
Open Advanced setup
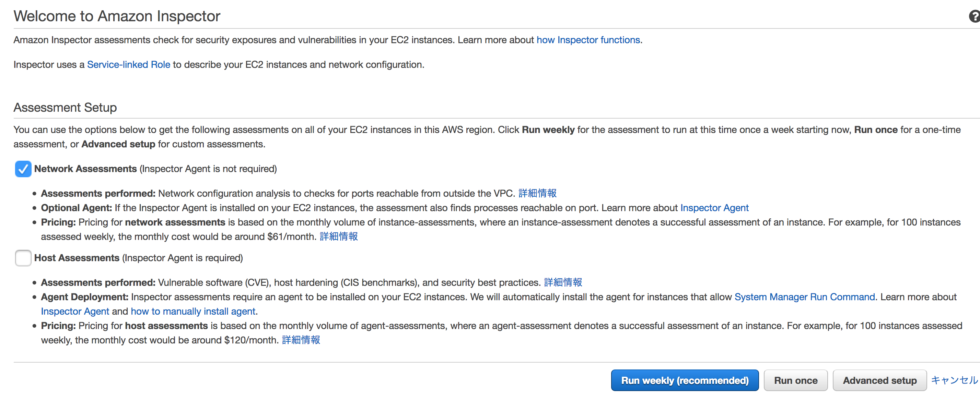pyautogui.click(x=879, y=380)
